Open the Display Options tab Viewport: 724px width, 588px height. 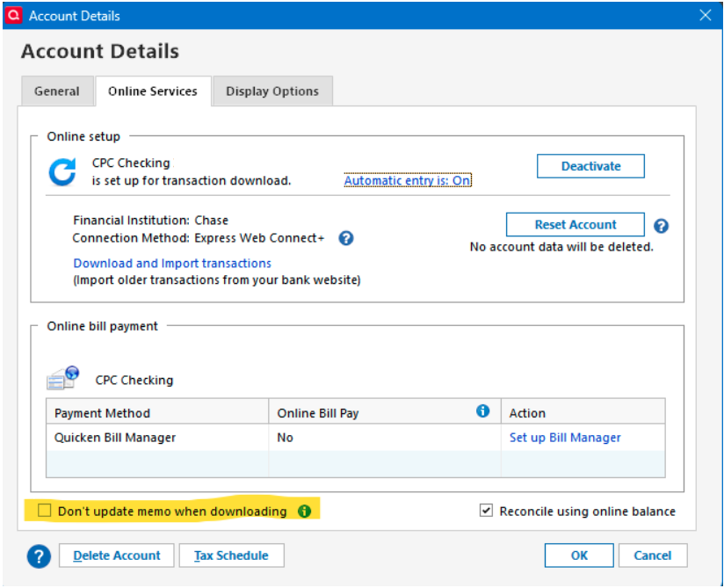click(272, 91)
